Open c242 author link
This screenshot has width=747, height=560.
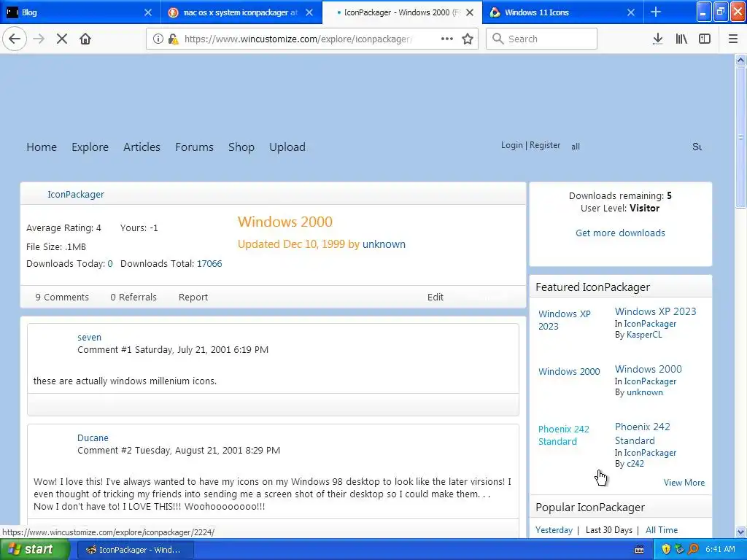[x=635, y=464]
